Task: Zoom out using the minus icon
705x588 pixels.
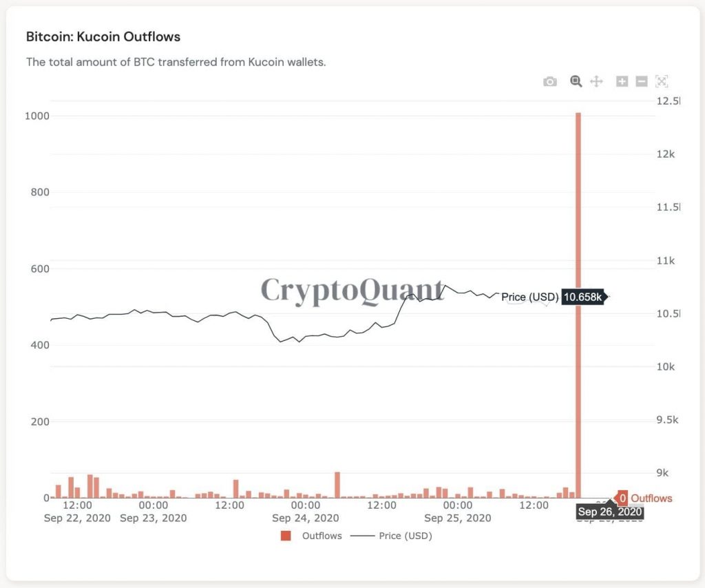Action: [642, 82]
